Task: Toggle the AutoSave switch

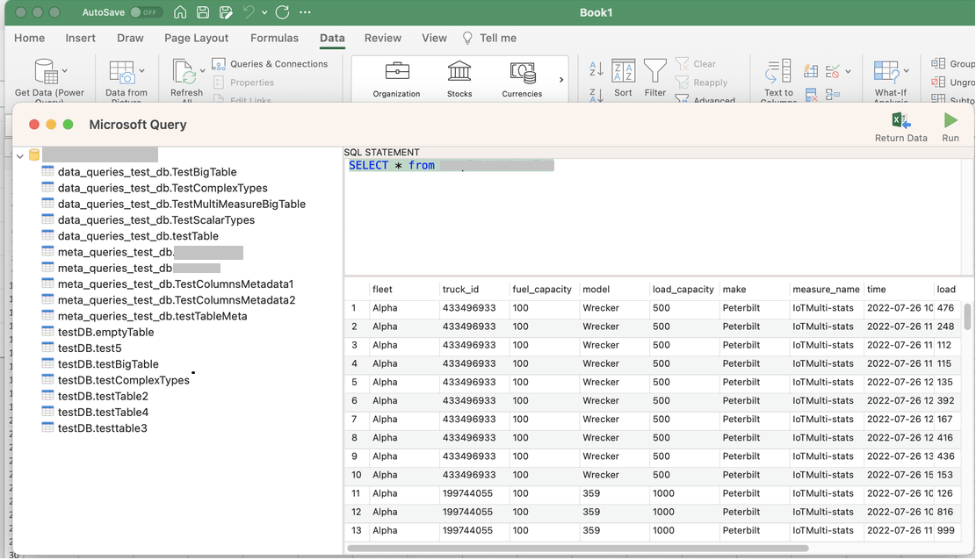Action: 146,11
